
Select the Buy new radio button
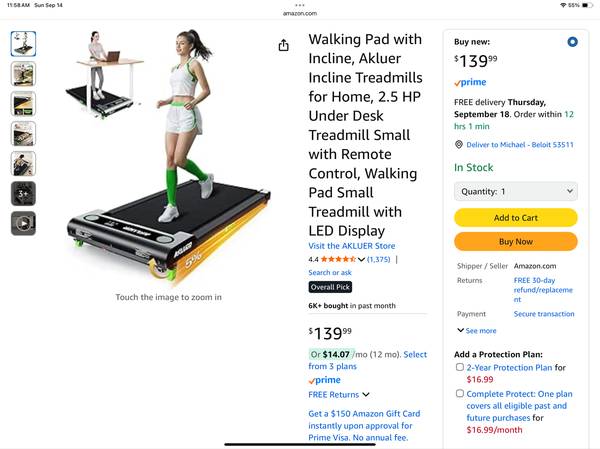[572, 42]
